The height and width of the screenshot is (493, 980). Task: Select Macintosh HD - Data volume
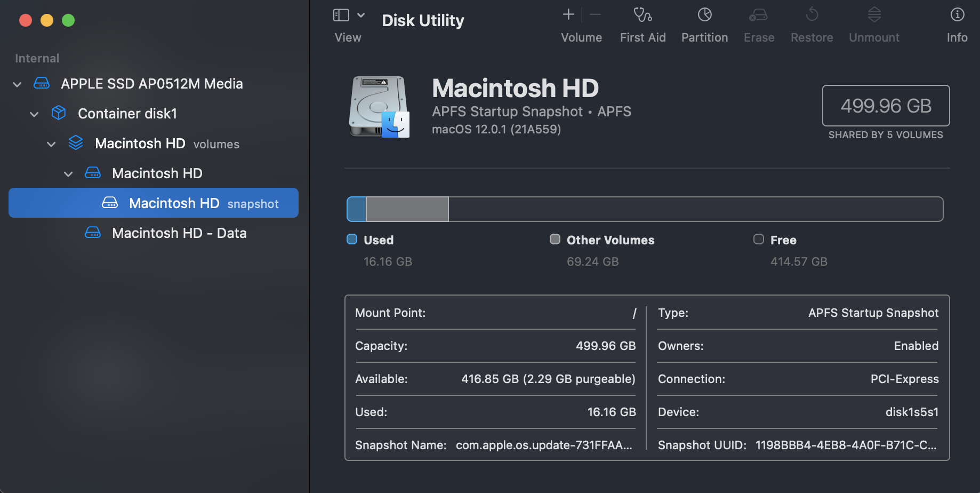pyautogui.click(x=179, y=233)
